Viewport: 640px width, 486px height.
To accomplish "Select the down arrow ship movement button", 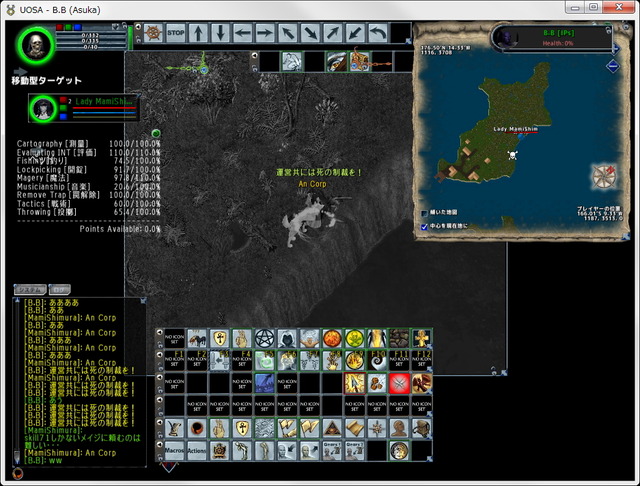I will 220,33.
